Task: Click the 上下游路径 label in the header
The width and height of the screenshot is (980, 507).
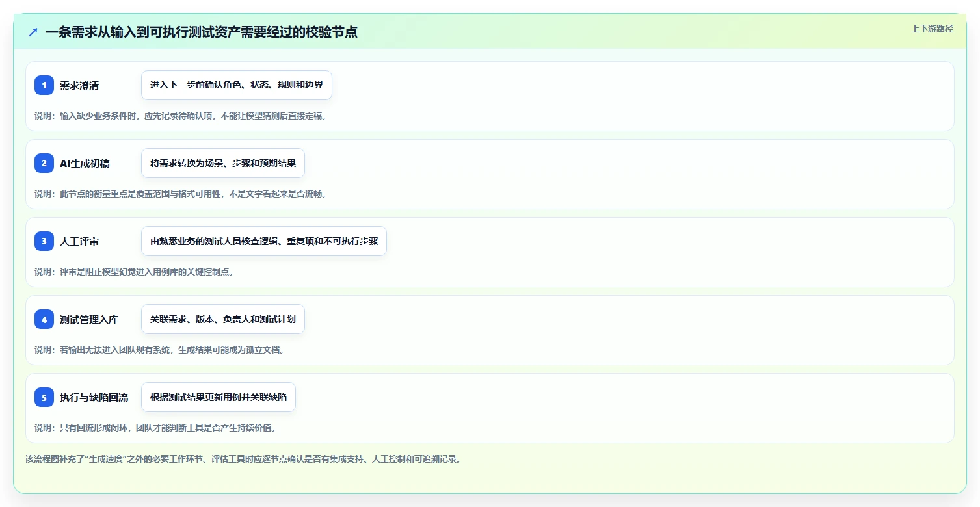Action: (x=932, y=29)
